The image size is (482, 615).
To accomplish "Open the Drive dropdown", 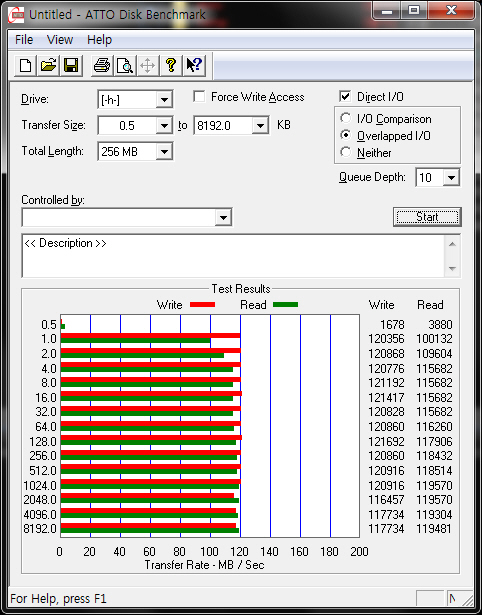I will (x=164, y=100).
